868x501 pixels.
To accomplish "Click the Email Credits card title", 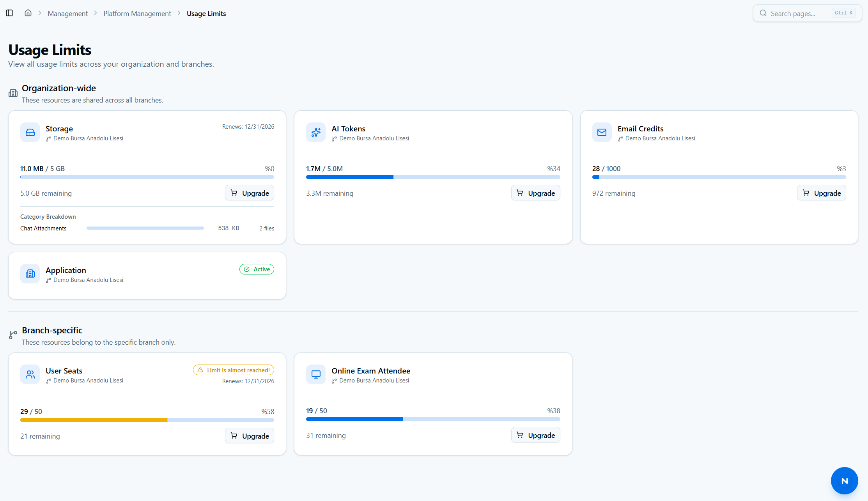I will [x=640, y=129].
